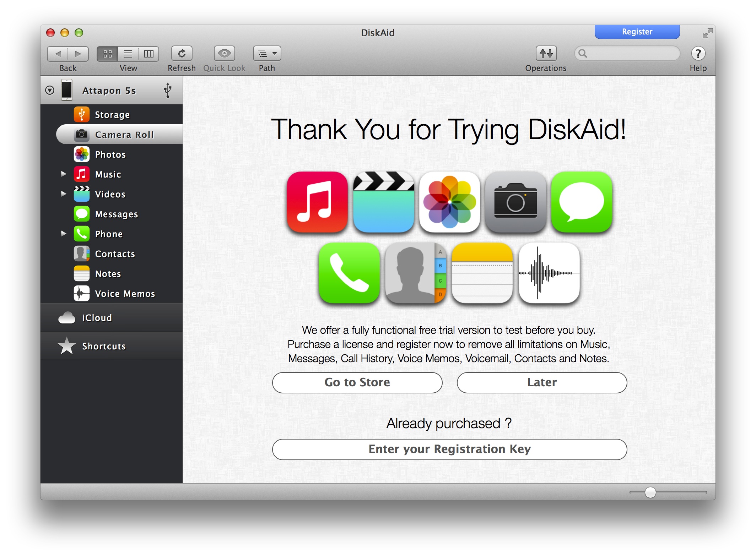The width and height of the screenshot is (756, 556).
Task: Click the Camera Roll camera icon
Action: point(82,134)
